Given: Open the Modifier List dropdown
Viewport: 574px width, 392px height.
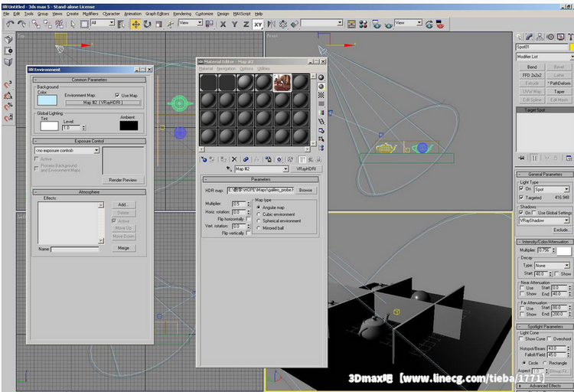Looking at the screenshot, I should [x=572, y=57].
